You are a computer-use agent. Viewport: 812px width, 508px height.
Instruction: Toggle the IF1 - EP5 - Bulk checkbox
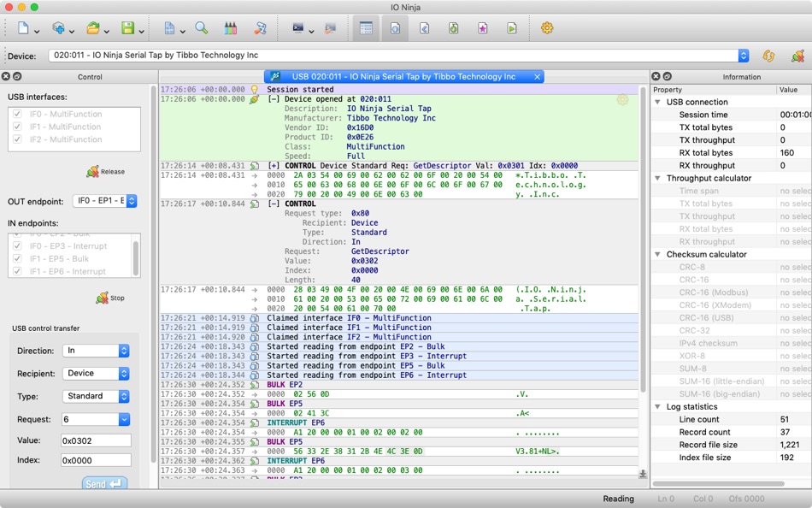[17, 258]
